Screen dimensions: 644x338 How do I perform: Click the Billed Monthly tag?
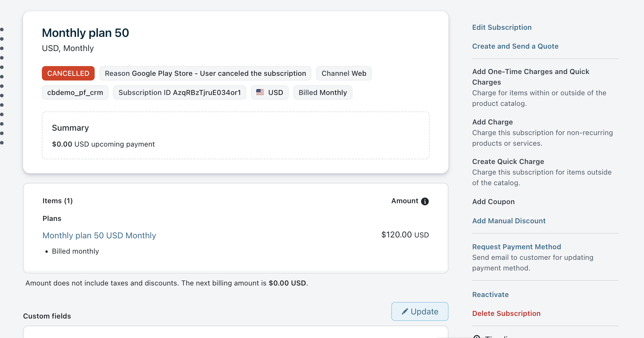click(x=323, y=93)
